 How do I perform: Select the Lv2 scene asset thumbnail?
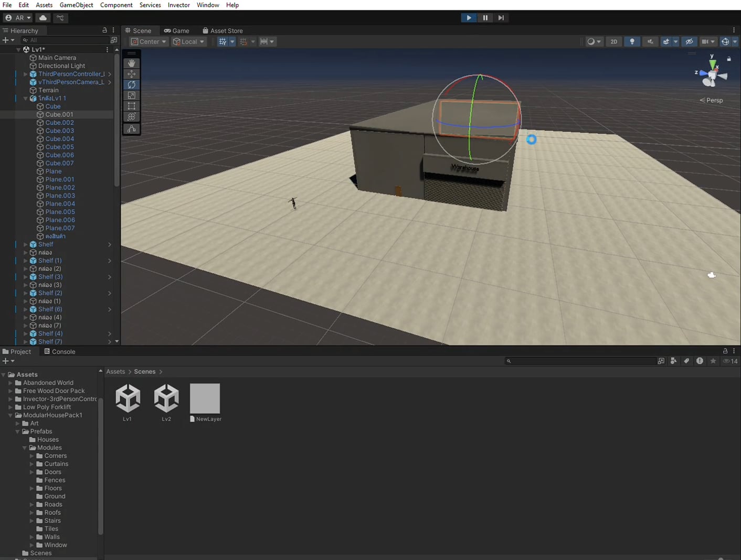tap(166, 399)
